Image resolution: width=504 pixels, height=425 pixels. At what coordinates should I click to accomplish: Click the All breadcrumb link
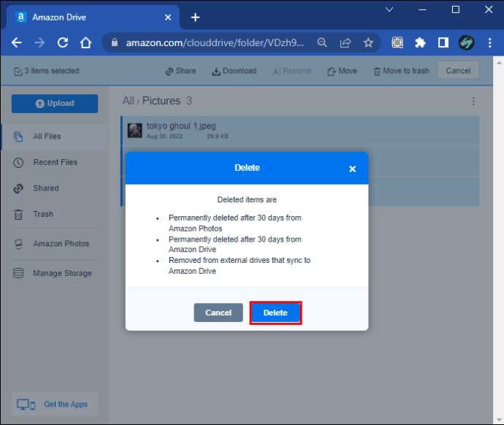coord(128,101)
